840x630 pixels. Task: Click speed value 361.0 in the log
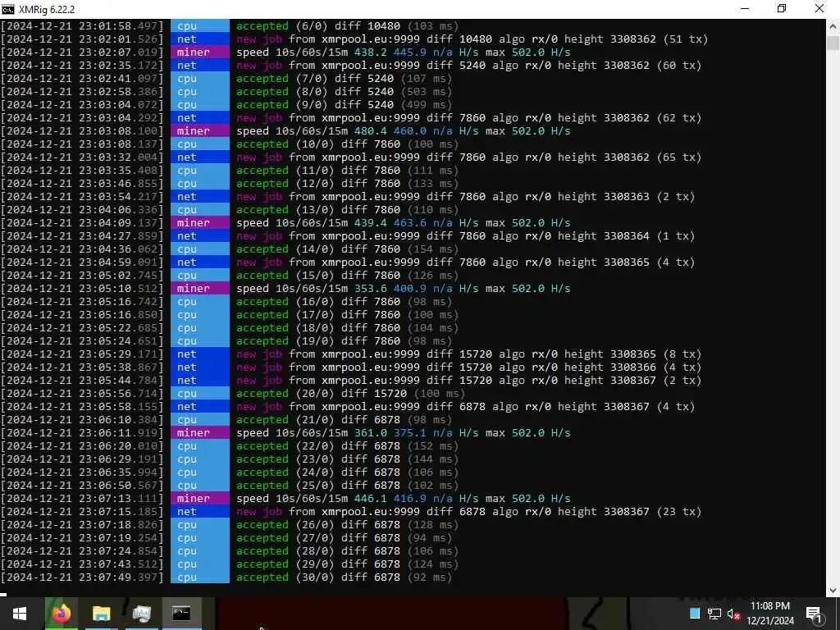pos(370,433)
